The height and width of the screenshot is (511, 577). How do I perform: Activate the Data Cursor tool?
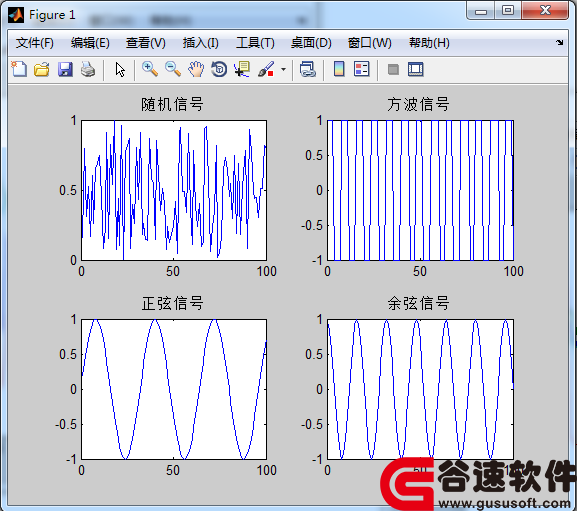coord(242,69)
